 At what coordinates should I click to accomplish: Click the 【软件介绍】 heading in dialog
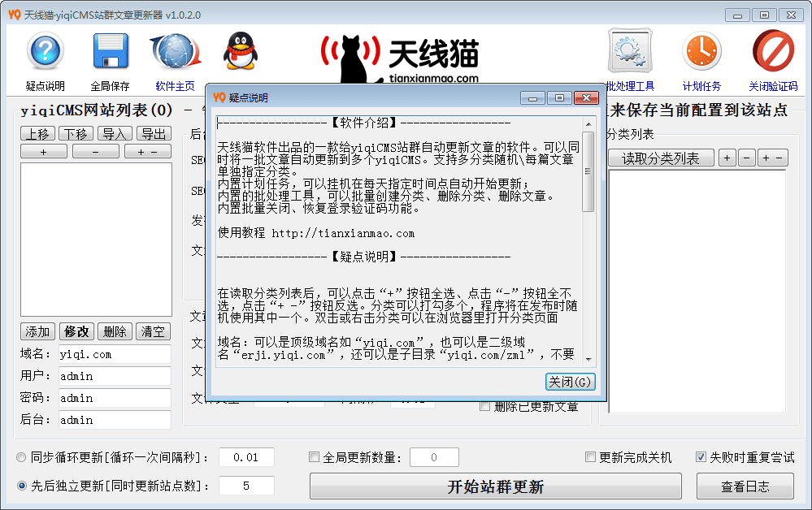364,123
